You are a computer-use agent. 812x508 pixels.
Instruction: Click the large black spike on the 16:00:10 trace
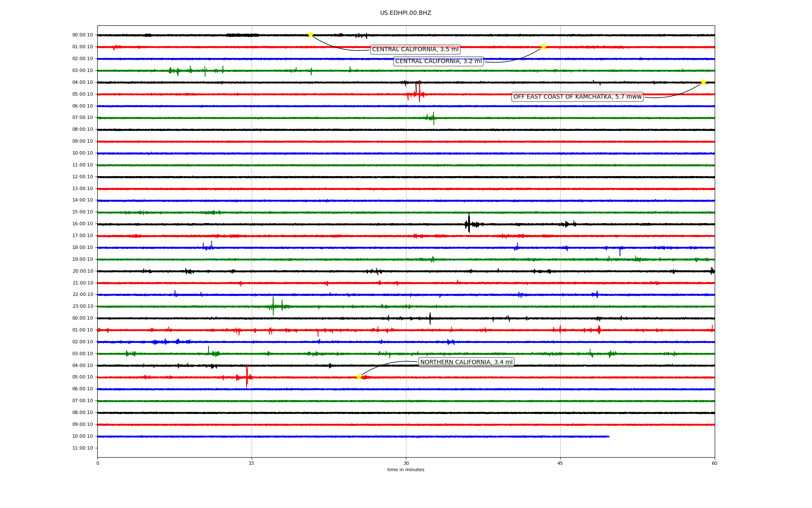[469, 224]
